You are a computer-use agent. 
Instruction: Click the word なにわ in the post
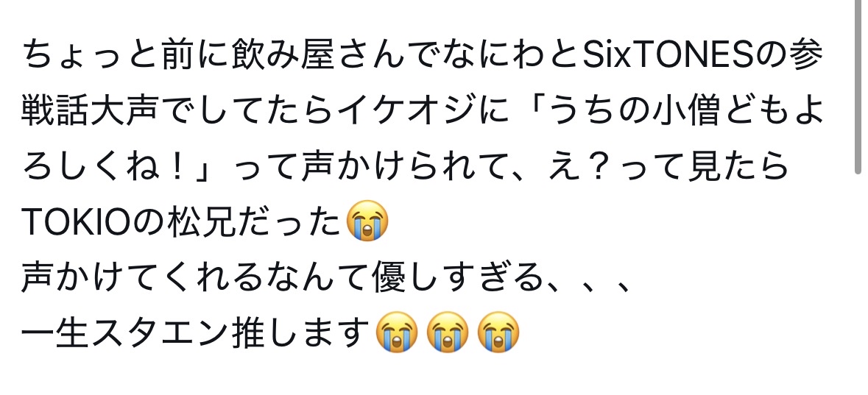click(x=493, y=54)
